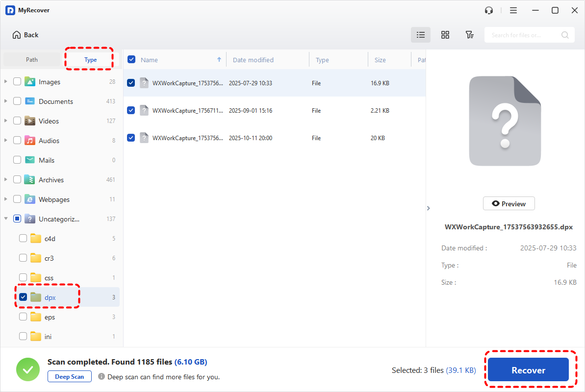Start a Deep Scan
The height and width of the screenshot is (392, 585).
click(70, 377)
